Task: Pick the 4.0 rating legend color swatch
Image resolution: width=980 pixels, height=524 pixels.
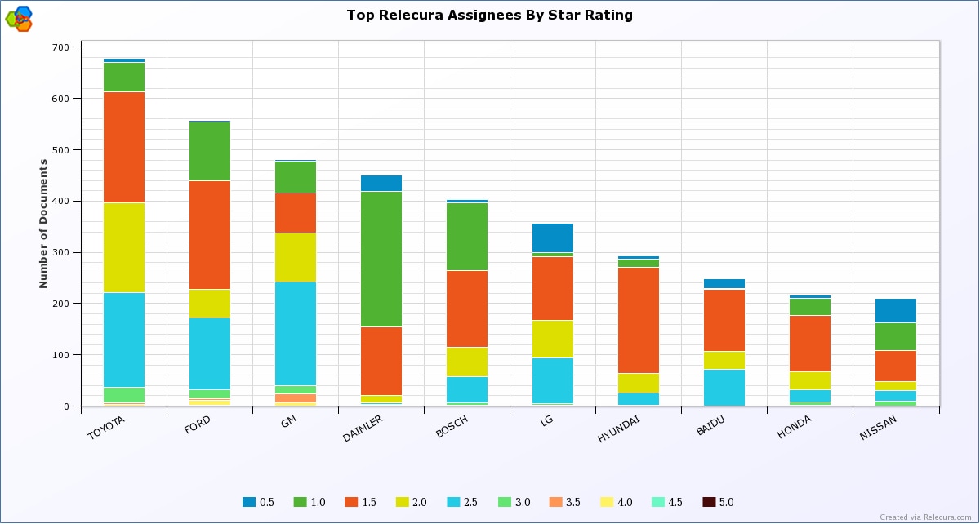Action: click(x=608, y=502)
